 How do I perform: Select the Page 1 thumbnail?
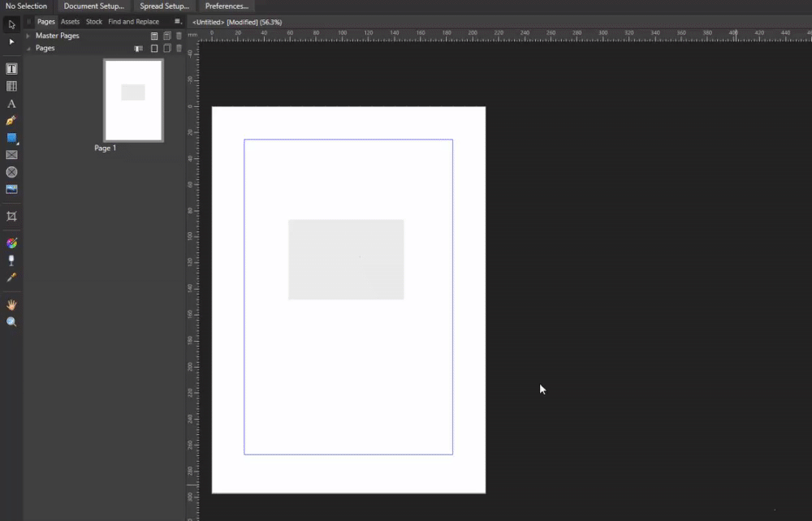click(x=132, y=99)
